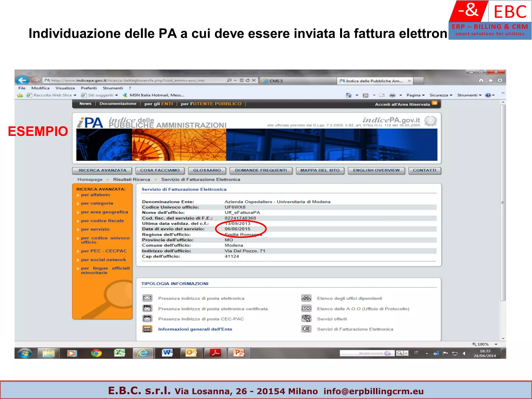Expand the Strumenti command bar dropdown
Viewport: 532px width, 399px height.
469,95
